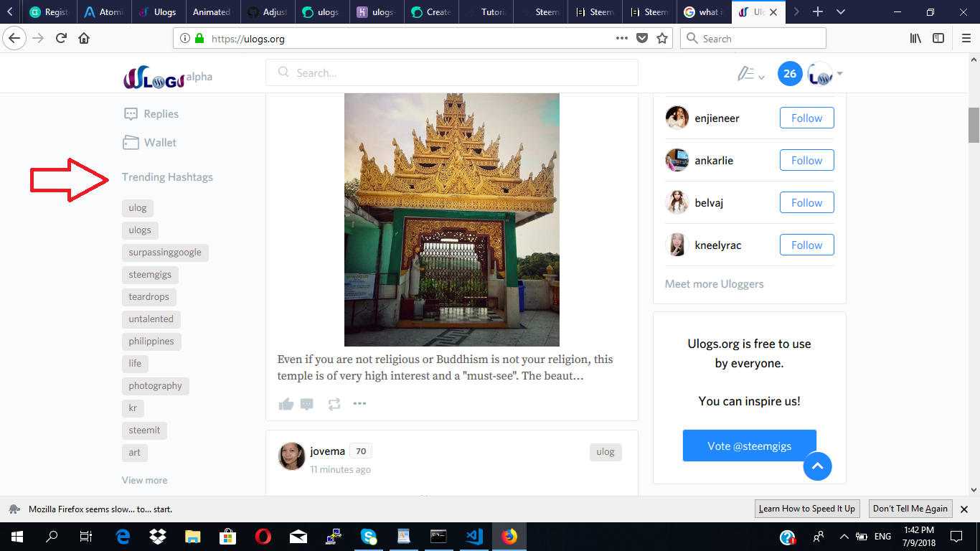Launch Opera from the taskbar
The height and width of the screenshot is (551, 980).
click(263, 536)
